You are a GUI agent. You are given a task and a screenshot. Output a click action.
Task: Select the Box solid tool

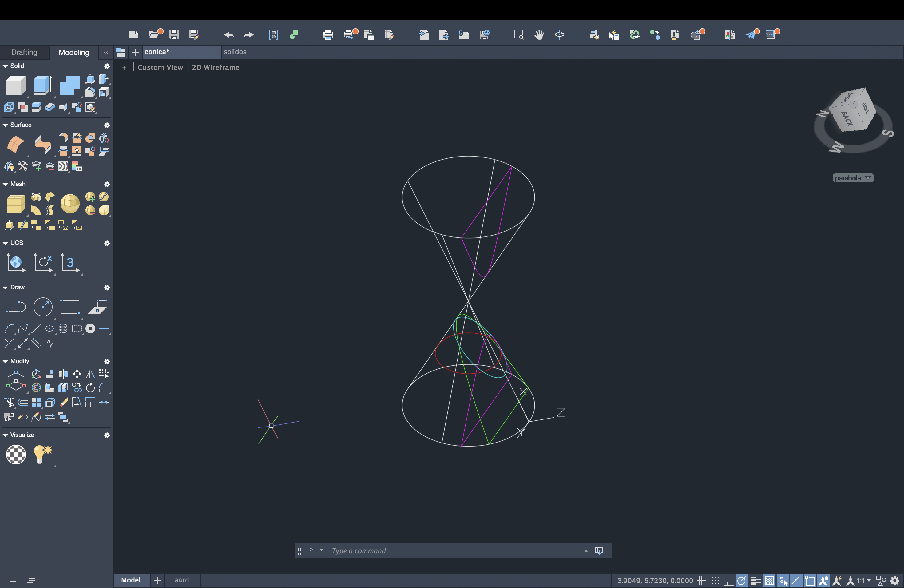coord(16,85)
